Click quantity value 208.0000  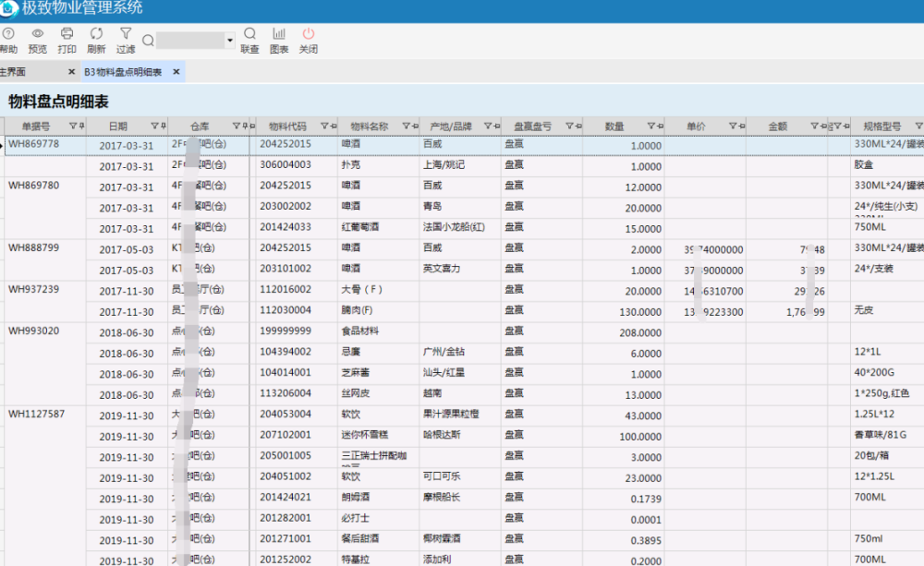pyautogui.click(x=640, y=332)
